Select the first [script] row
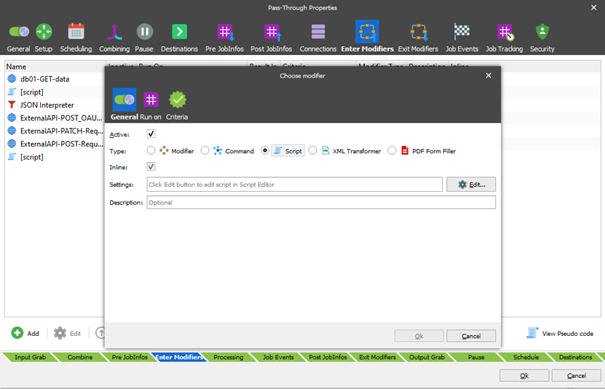Screen dimensions: 605x389 pyautogui.click(x=54, y=92)
